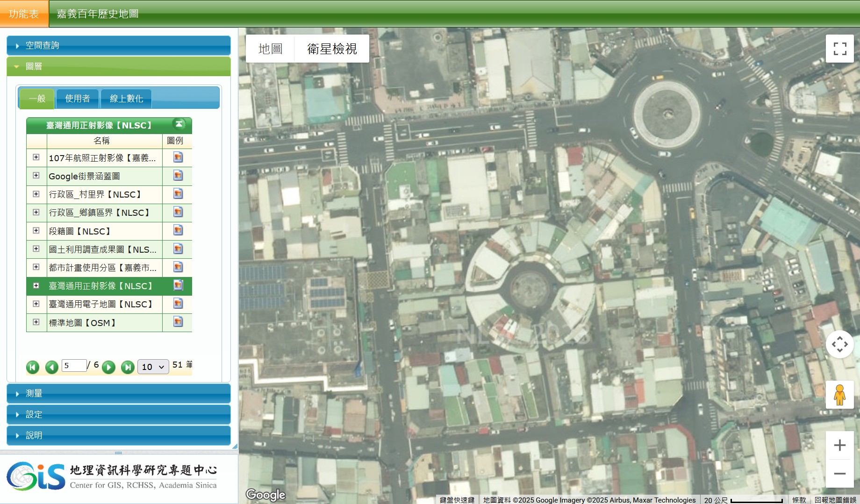Image resolution: width=860 pixels, height=504 pixels.
Task: Switch map to 地圖 view
Action: click(x=270, y=49)
